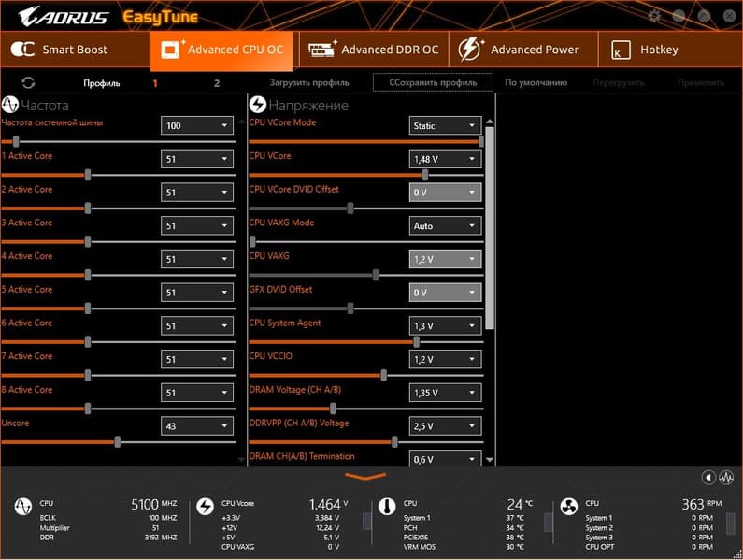Click the fan speed monitor icon
This screenshot has height=560, width=743.
(x=569, y=507)
